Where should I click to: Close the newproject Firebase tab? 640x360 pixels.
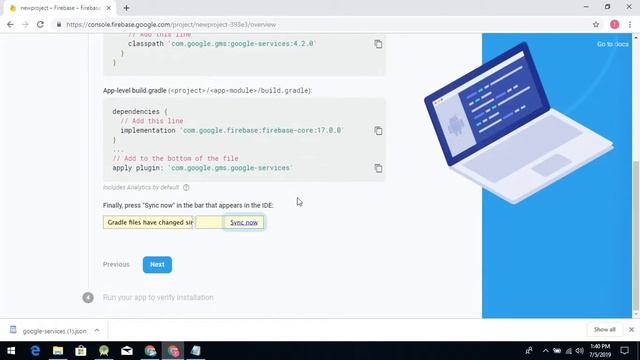click(x=109, y=8)
